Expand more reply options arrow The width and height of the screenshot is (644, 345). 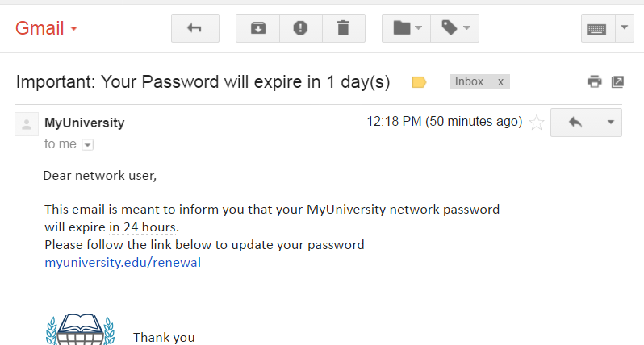click(610, 123)
